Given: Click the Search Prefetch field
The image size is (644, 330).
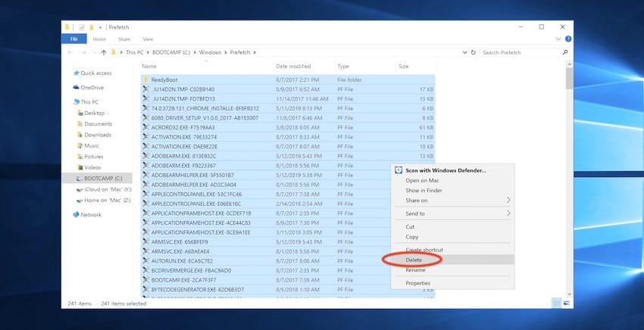Looking at the screenshot, I should click(x=520, y=52).
